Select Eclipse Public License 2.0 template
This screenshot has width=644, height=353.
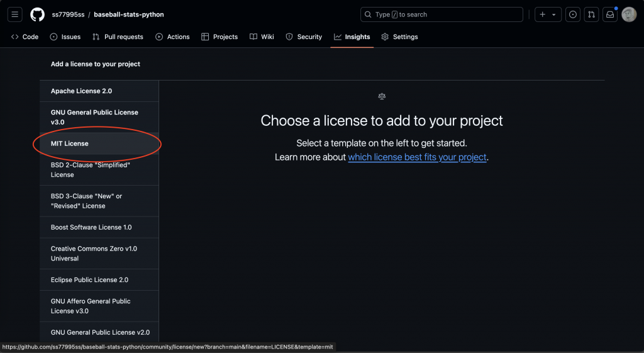pos(99,280)
